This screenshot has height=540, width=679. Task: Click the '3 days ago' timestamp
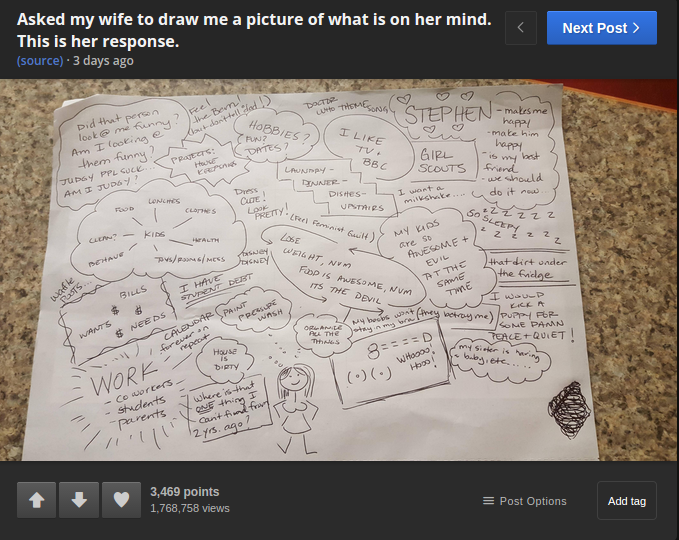click(103, 61)
